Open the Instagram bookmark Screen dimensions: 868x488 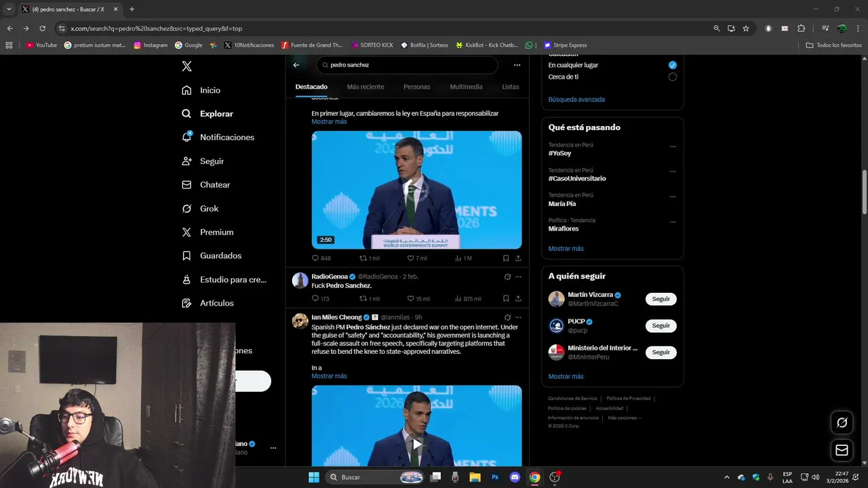[151, 45]
